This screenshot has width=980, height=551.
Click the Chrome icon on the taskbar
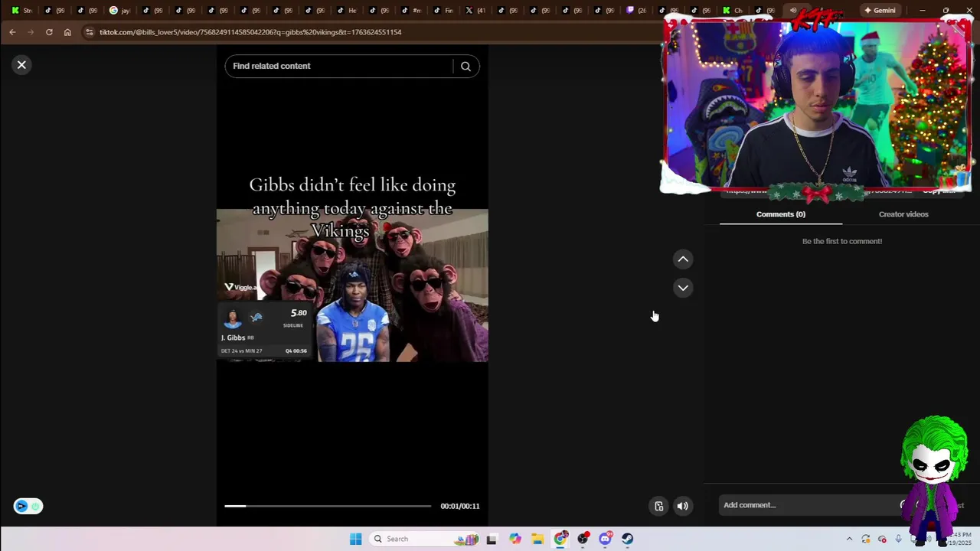(561, 539)
